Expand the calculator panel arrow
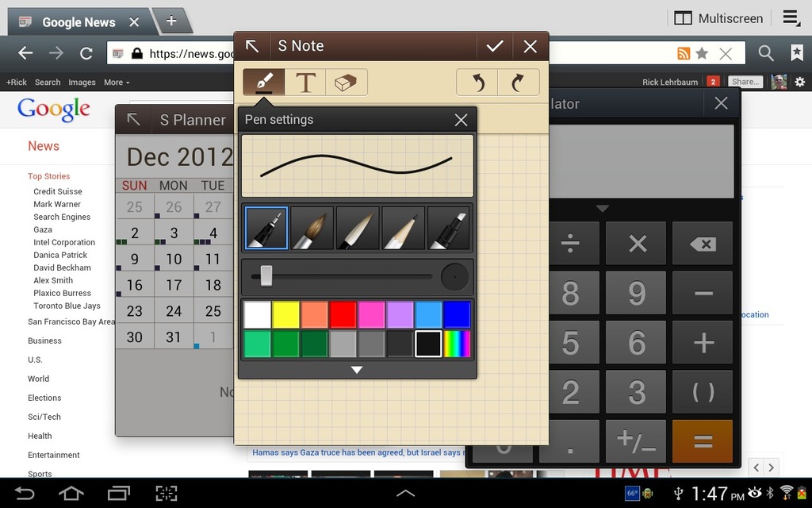Screen dimensions: 812x508 (x=602, y=209)
